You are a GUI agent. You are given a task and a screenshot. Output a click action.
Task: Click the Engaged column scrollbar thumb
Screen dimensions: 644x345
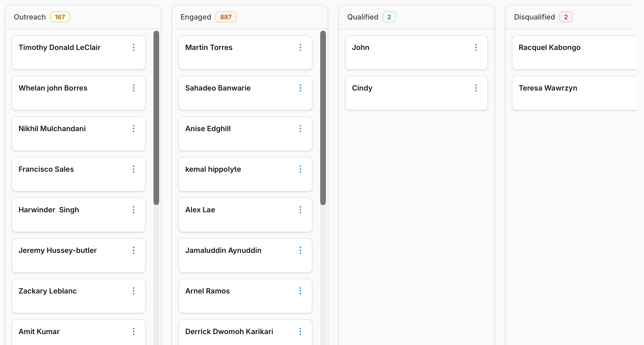(x=323, y=118)
